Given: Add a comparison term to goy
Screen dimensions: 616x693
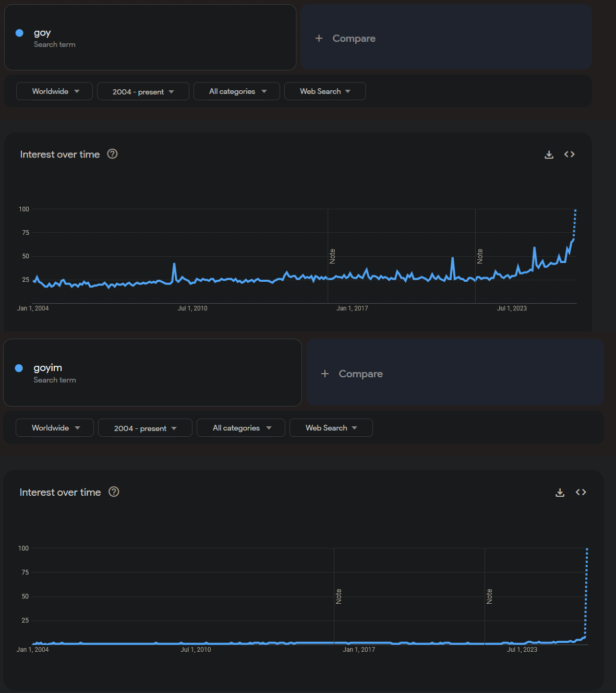Looking at the screenshot, I should 446,38.
